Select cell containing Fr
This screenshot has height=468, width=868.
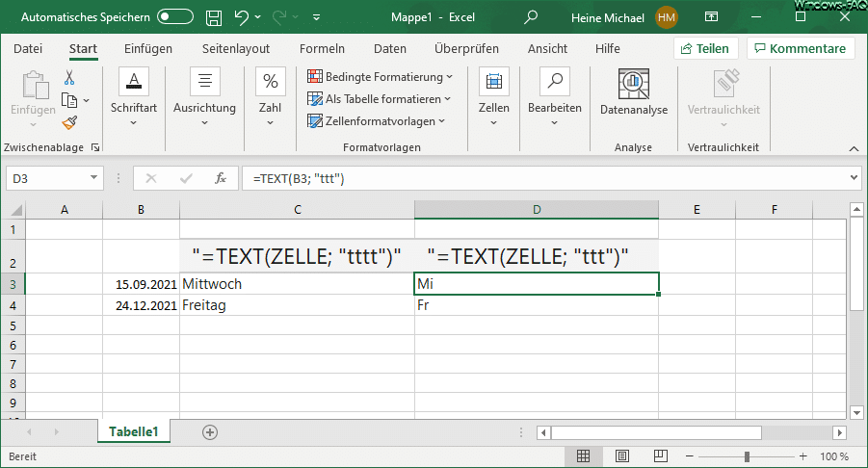[x=537, y=305]
